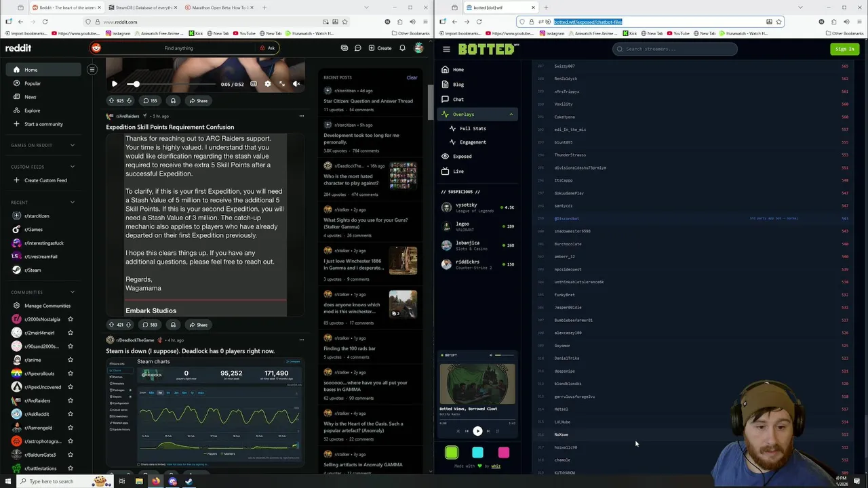Switch to Marathon Open Beta tab

point(218,7)
